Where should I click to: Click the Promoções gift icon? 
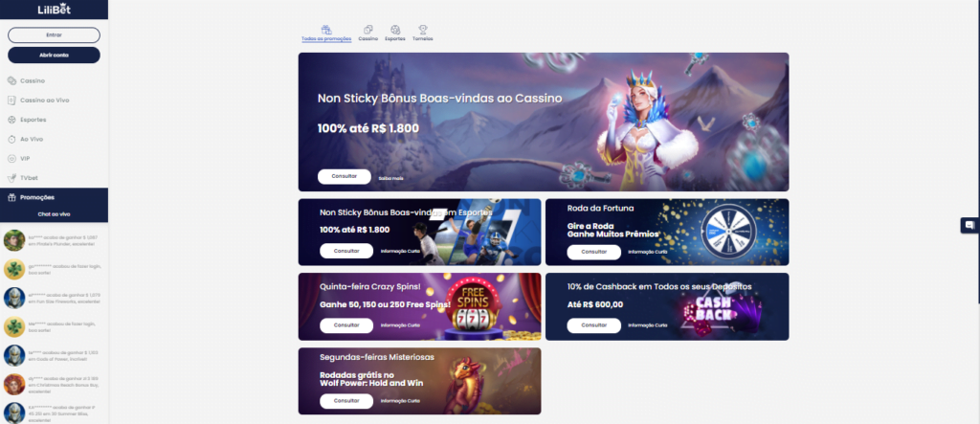tap(11, 197)
